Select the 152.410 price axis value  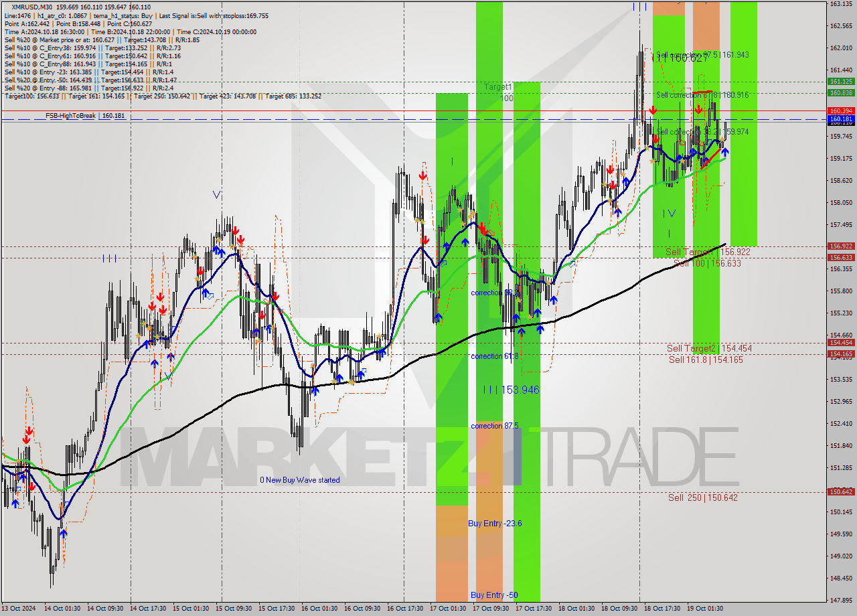[x=841, y=423]
